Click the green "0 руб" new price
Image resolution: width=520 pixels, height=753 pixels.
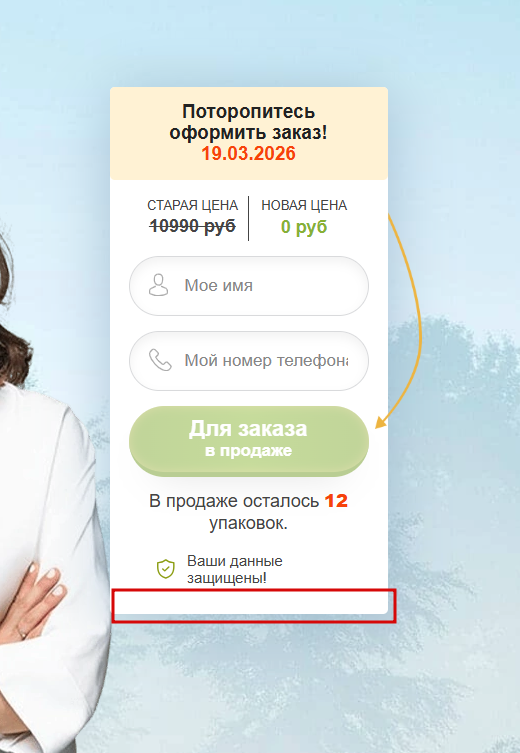click(x=304, y=226)
